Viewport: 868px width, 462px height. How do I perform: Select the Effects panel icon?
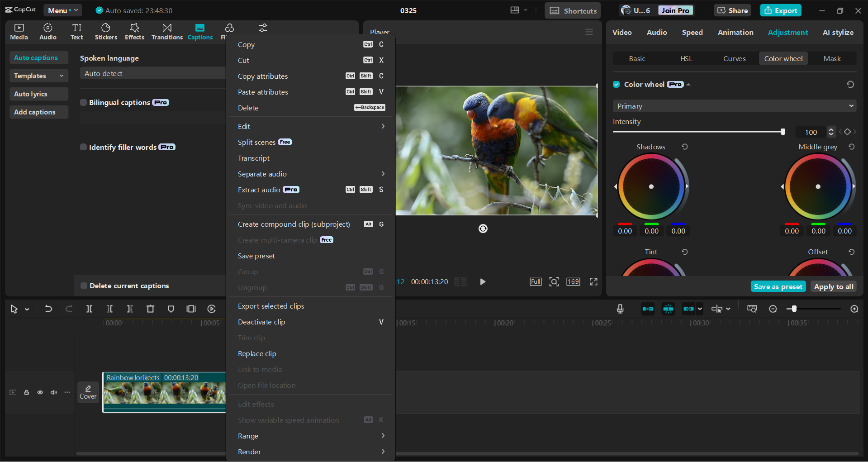pos(134,31)
